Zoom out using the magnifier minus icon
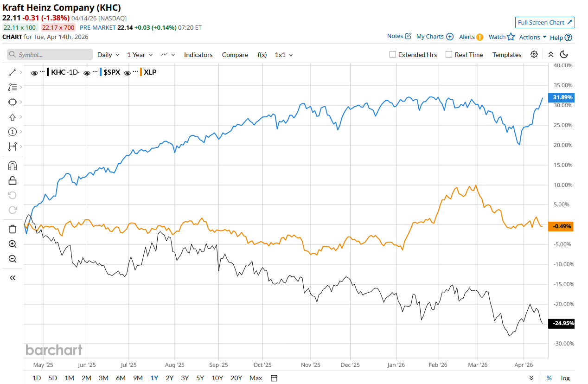This screenshot has width=588, height=384. [x=13, y=259]
